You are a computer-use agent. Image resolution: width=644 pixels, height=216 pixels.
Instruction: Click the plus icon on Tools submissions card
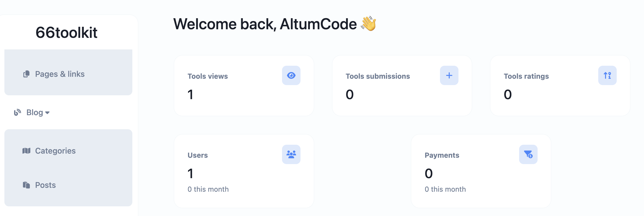[449, 75]
